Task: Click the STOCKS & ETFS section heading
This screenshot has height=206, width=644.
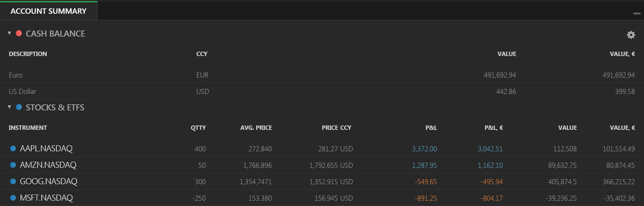Action: [55, 107]
